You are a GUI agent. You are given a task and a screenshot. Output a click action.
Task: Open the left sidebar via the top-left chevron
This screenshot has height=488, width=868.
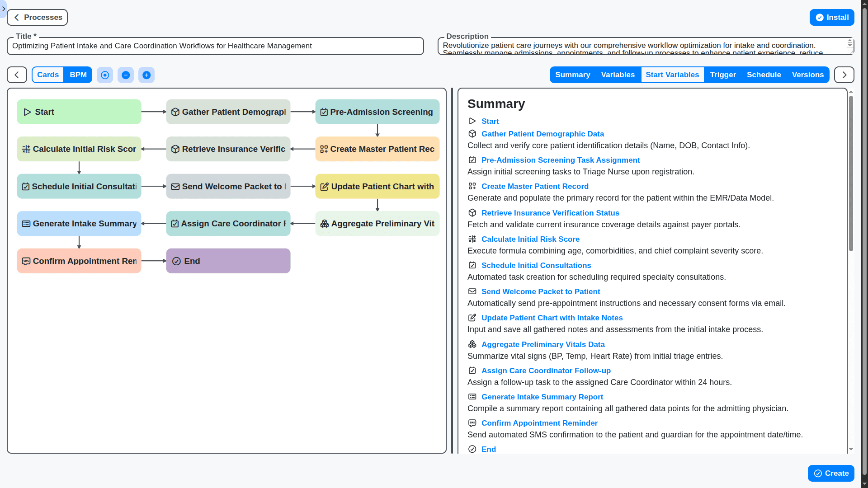tap(4, 9)
